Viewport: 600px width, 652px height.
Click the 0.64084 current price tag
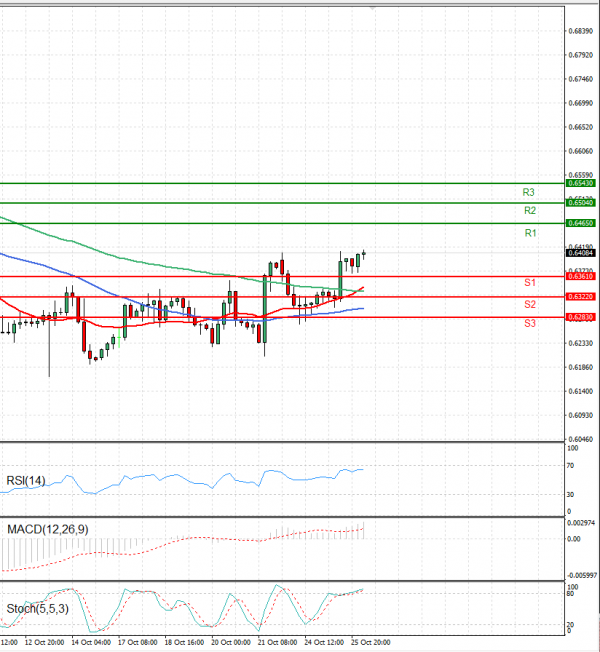[581, 253]
